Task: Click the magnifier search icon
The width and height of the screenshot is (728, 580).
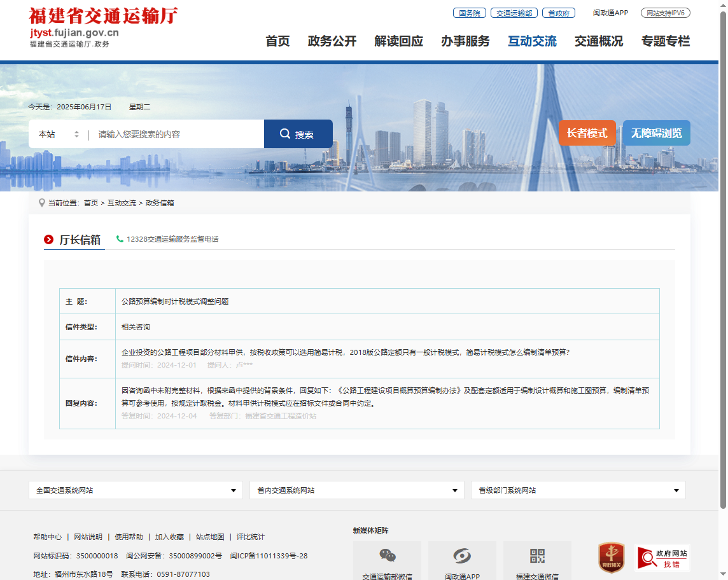Action: click(285, 134)
